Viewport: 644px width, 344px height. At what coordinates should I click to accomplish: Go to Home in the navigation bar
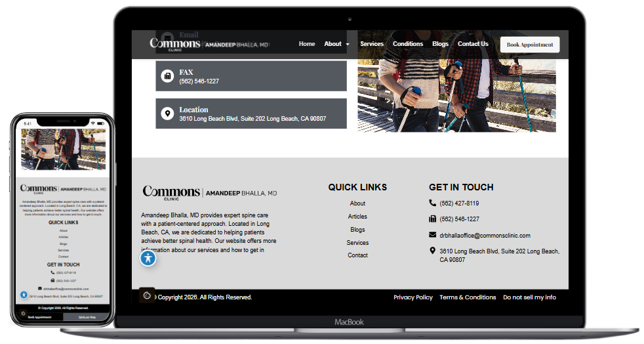[x=307, y=44]
